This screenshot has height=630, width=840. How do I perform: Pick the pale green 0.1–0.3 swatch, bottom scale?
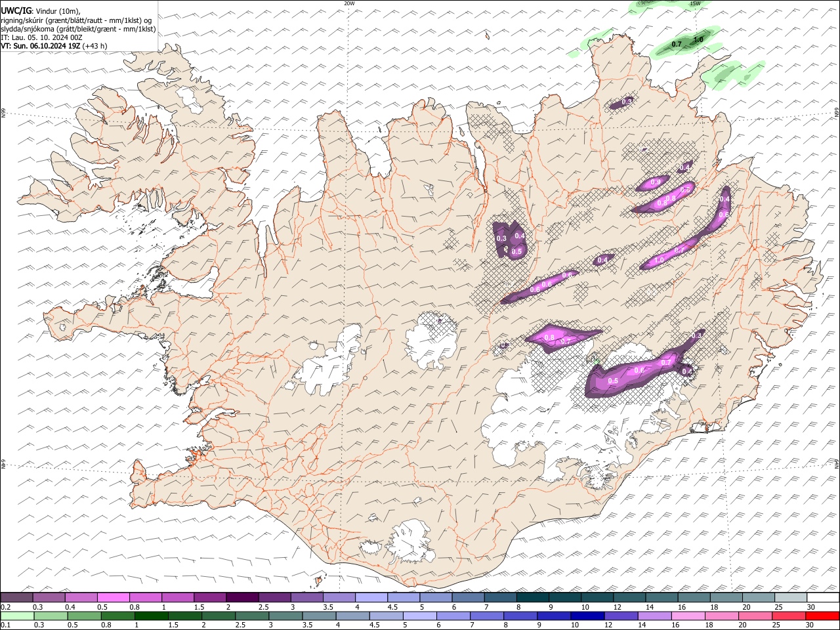pos(16,616)
